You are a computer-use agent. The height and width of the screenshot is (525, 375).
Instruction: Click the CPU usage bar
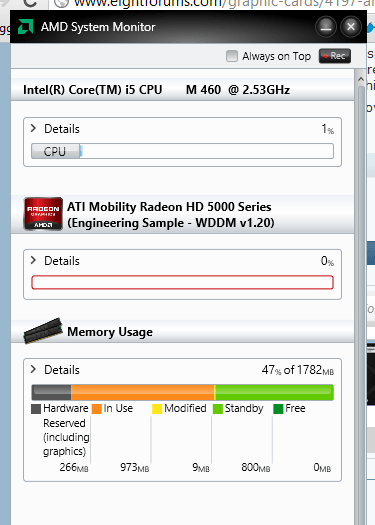[x=182, y=151]
